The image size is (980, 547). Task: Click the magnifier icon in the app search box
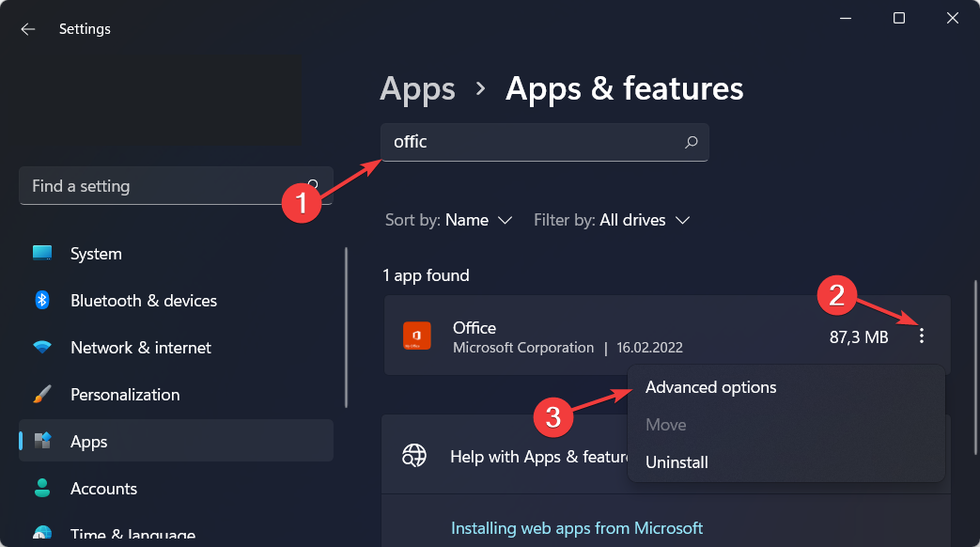tap(691, 142)
